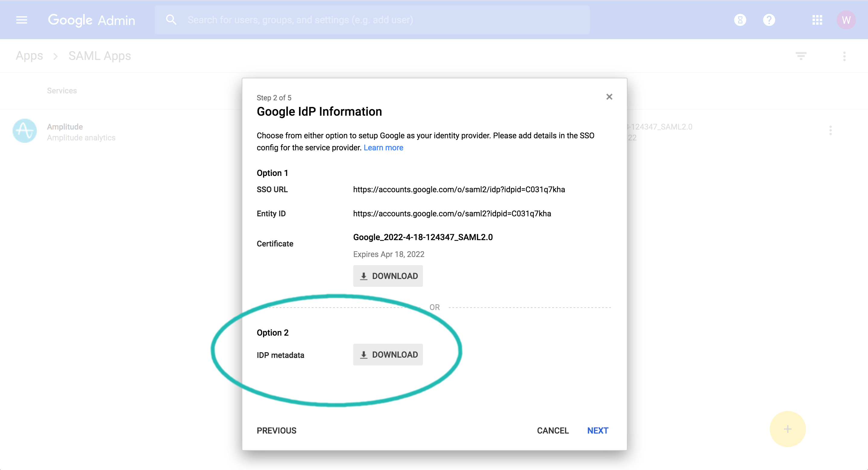Navigate to the Apps breadcrumb
This screenshot has width=868, height=470.
click(29, 55)
